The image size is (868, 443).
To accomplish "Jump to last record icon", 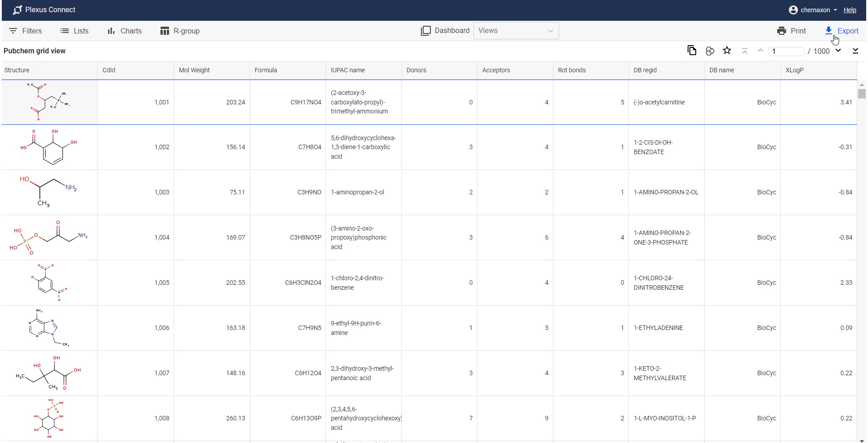I will tap(855, 51).
